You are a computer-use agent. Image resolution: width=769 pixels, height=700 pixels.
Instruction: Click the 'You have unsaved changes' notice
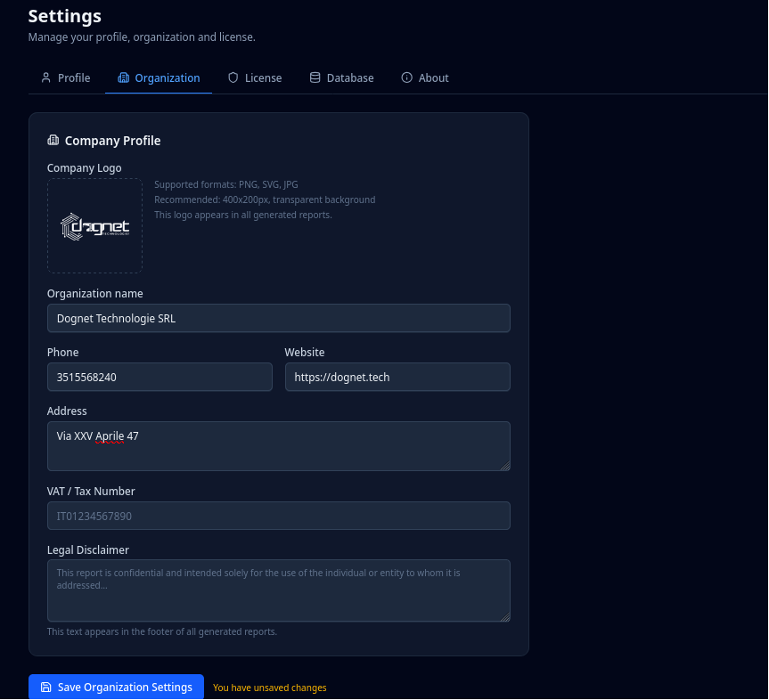(270, 688)
